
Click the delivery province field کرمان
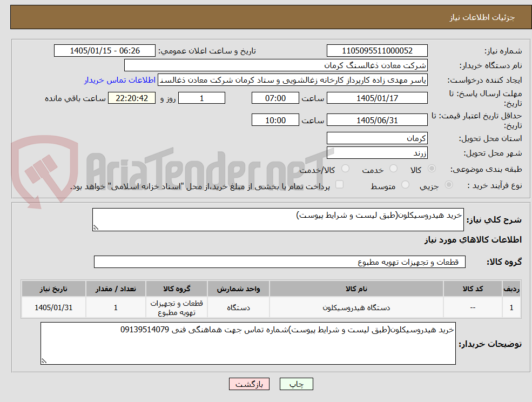(377, 138)
